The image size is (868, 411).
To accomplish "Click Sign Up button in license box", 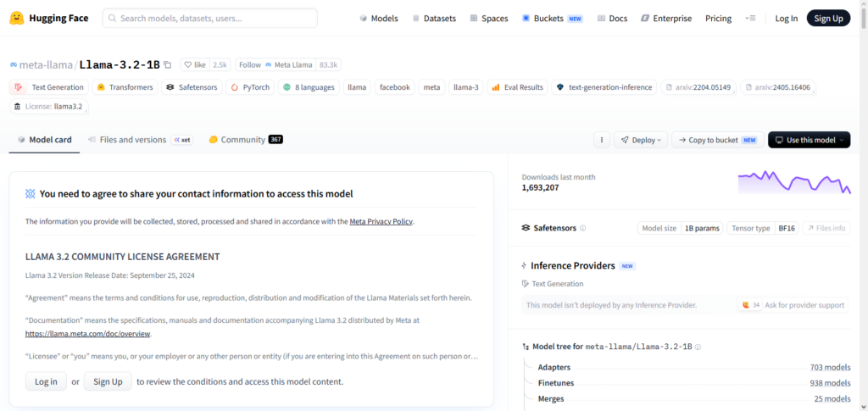I will 108,381.
